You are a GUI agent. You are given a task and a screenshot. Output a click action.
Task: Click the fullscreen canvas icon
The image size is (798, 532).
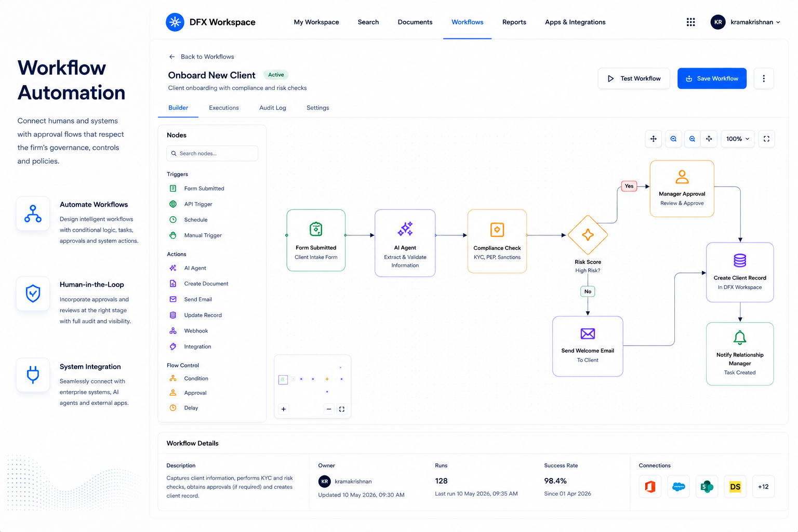(766, 139)
